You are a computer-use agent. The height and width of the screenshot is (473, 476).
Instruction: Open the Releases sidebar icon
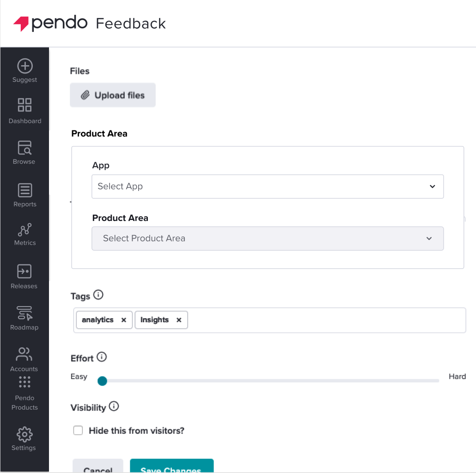24,271
